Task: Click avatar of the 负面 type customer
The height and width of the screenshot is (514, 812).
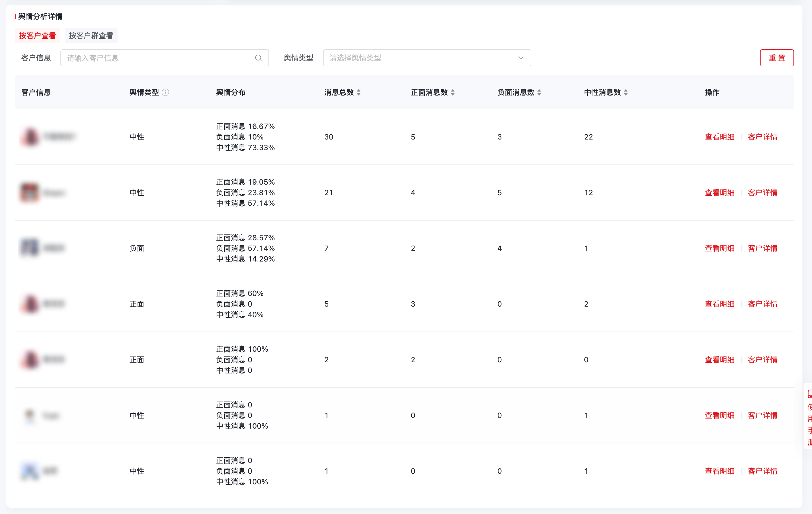Action: (30, 248)
